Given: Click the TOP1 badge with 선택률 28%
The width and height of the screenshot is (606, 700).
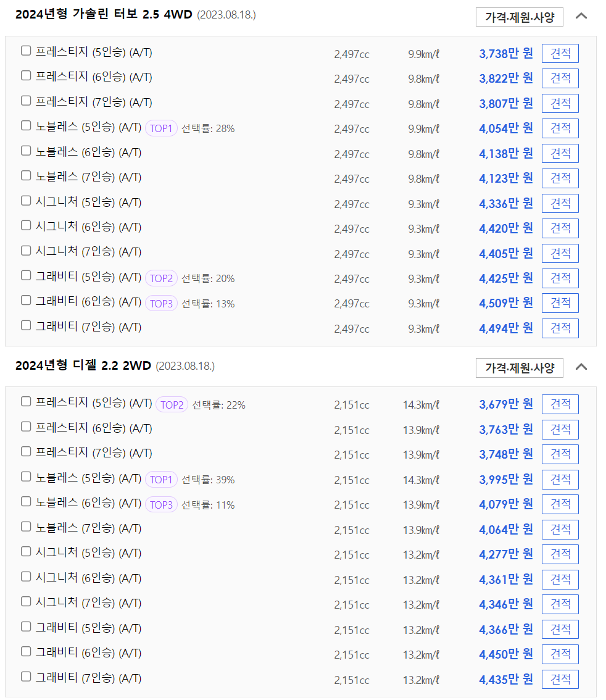Looking at the screenshot, I should tap(161, 128).
